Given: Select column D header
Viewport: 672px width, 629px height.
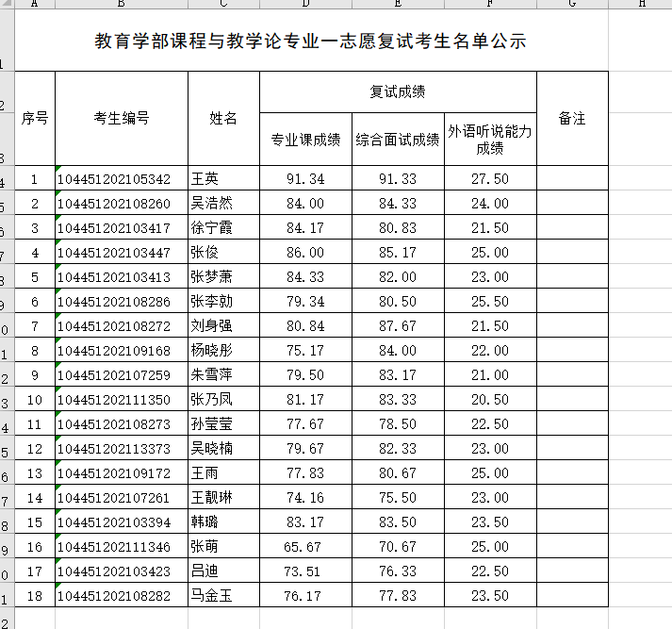Looking at the screenshot, I should [305, 4].
